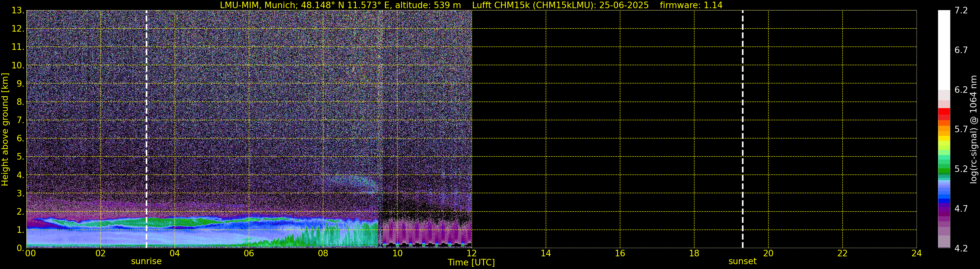Click the '7.2' colorbar tick label
This screenshot has width=980, height=269.
tap(961, 10)
